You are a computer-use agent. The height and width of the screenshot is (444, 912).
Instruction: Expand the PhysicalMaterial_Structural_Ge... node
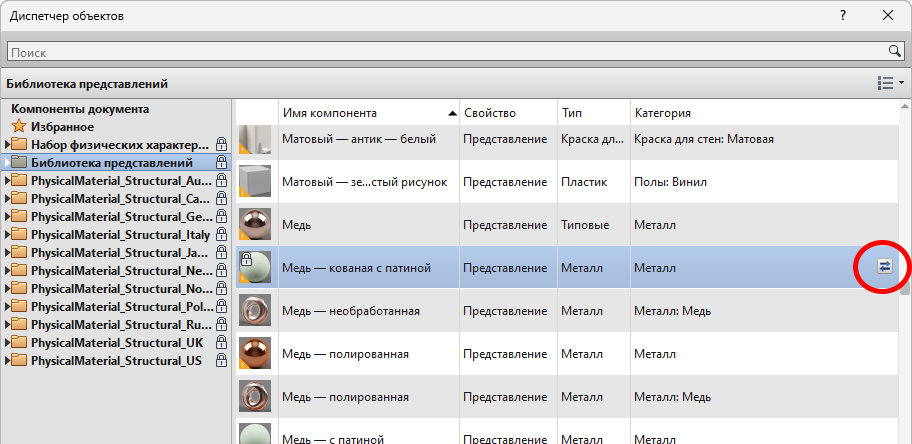tap(7, 216)
